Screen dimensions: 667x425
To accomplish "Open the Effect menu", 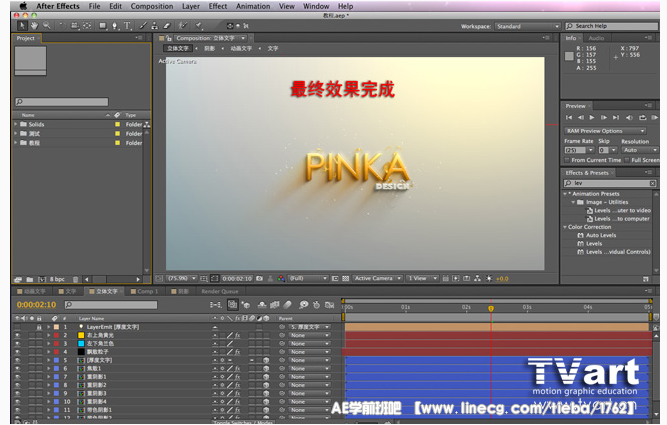I will pyautogui.click(x=217, y=6).
